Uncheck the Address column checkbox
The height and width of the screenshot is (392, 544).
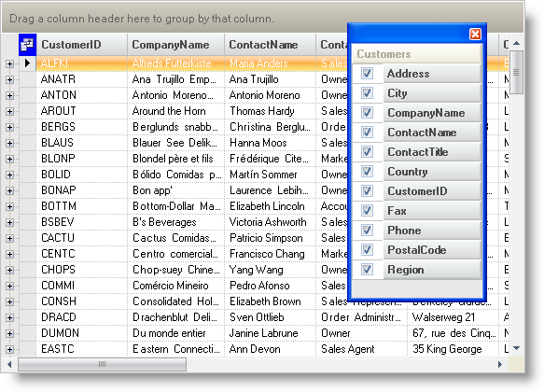[367, 73]
